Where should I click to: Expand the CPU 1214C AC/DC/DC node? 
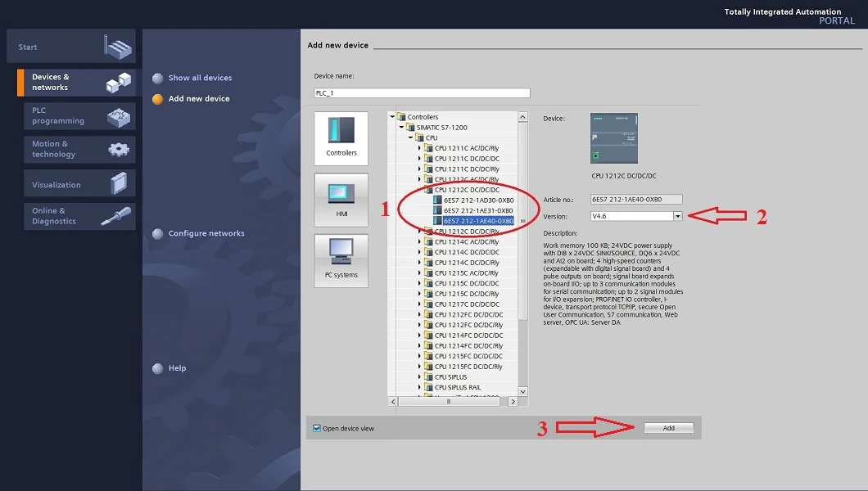click(418, 241)
